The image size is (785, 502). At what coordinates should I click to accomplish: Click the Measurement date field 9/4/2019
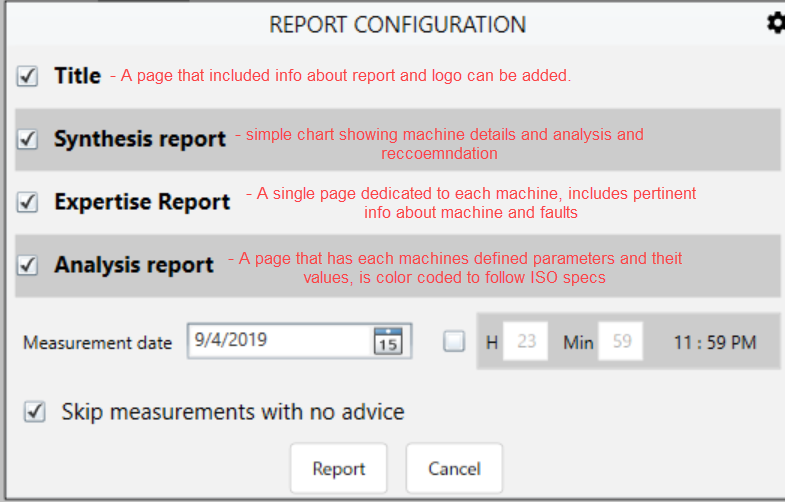pos(299,341)
